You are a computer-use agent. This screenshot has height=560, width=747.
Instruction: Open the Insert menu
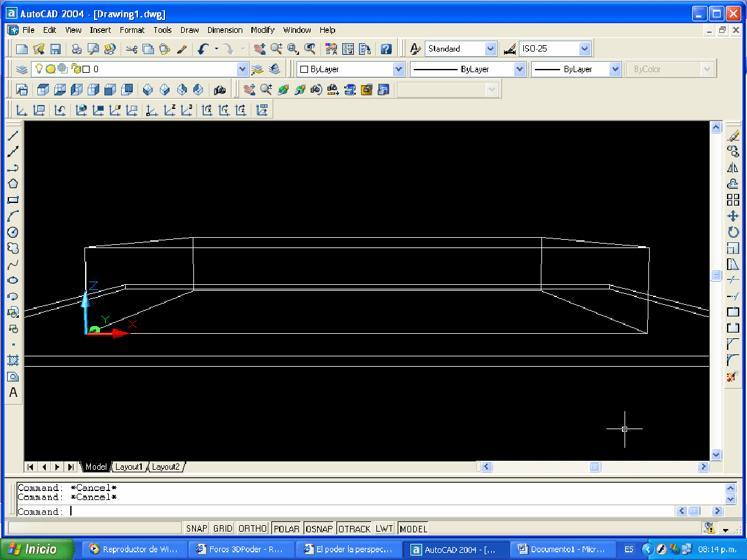(100, 30)
